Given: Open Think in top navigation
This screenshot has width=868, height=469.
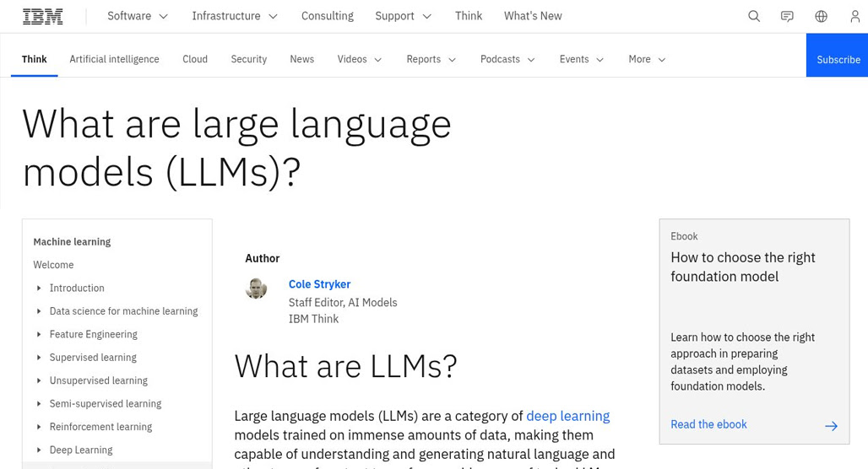Looking at the screenshot, I should [x=469, y=16].
